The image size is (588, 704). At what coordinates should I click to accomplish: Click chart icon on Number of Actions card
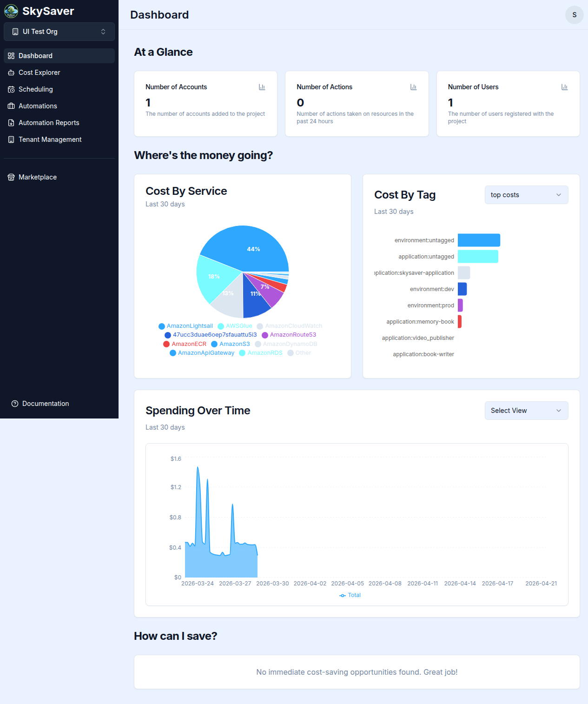click(x=414, y=87)
